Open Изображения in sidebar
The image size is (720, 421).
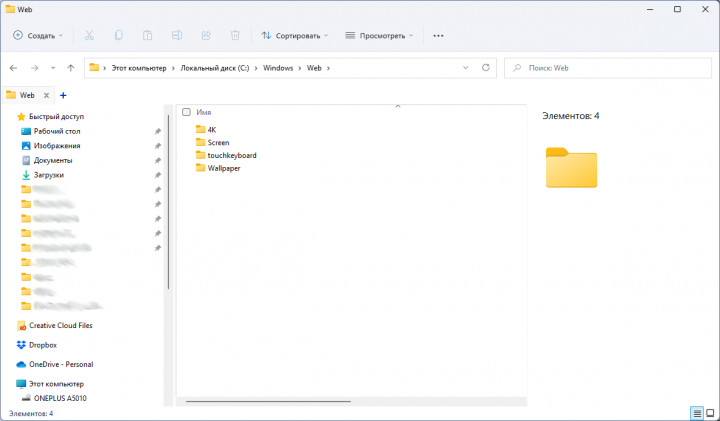(51, 146)
